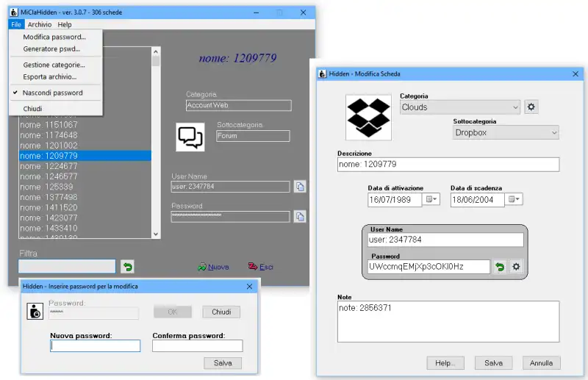Expand the Sottocategoria Dropbox dropdown
Image resolution: width=588 pixels, height=380 pixels.
click(x=554, y=133)
